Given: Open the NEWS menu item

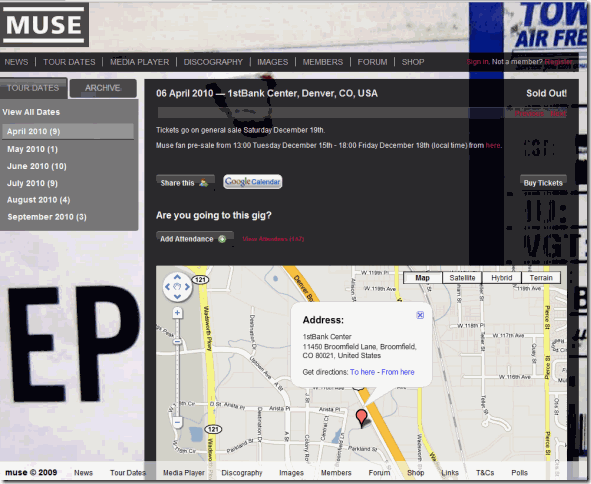Looking at the screenshot, I should tap(16, 62).
